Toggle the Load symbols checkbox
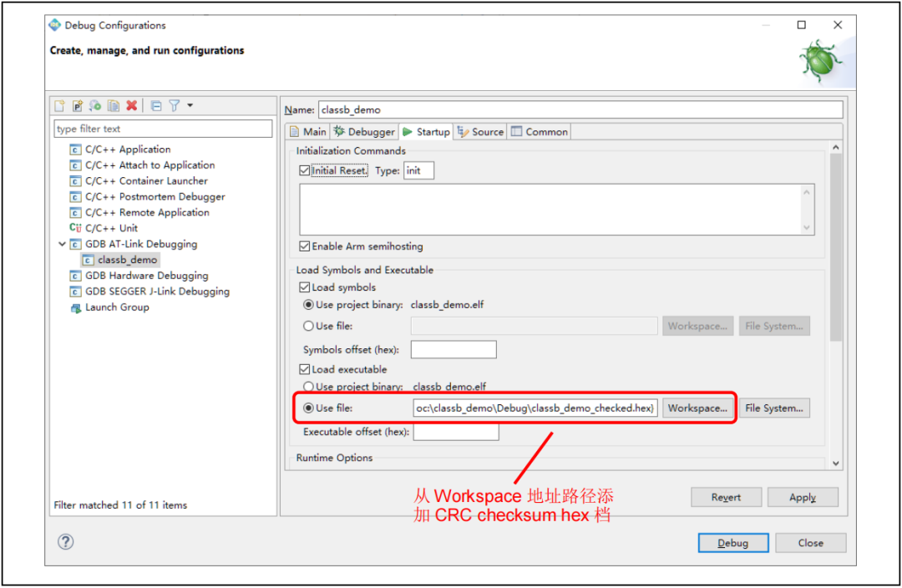This screenshot has height=588, width=902. pyautogui.click(x=305, y=287)
